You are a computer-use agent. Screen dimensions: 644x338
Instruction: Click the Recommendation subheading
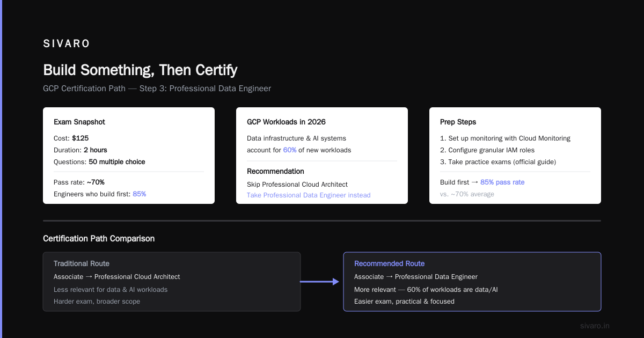(x=275, y=171)
